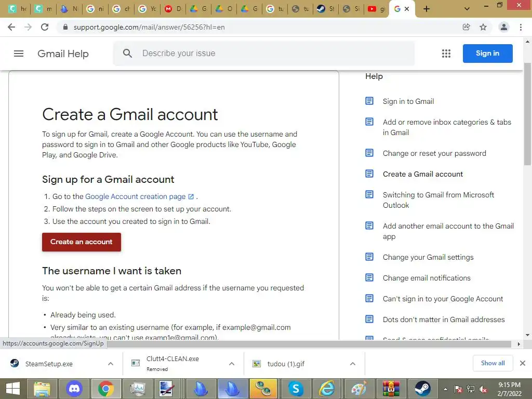The image size is (532, 399).
Task: Click the tudou (1).gif download file icon
Action: tap(257, 364)
